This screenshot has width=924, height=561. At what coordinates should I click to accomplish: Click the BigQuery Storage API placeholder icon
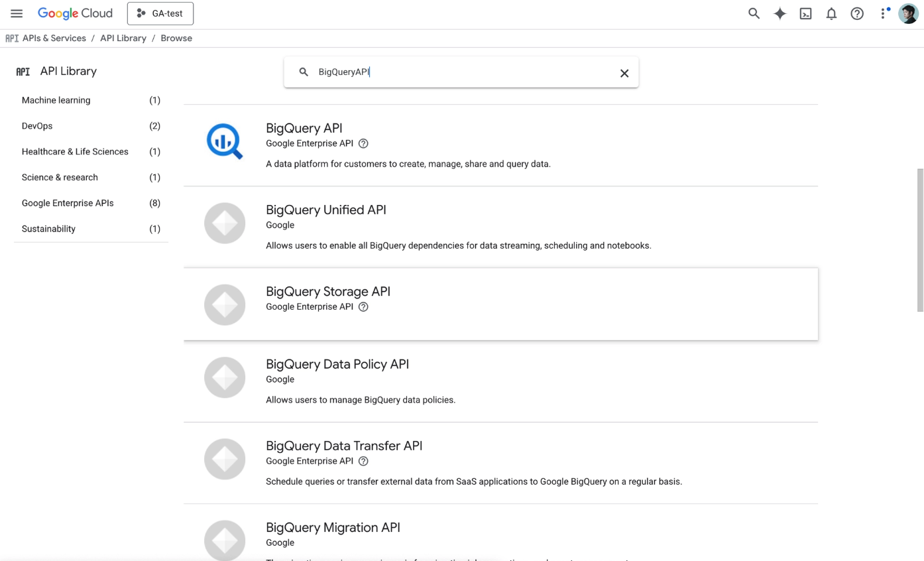click(225, 304)
